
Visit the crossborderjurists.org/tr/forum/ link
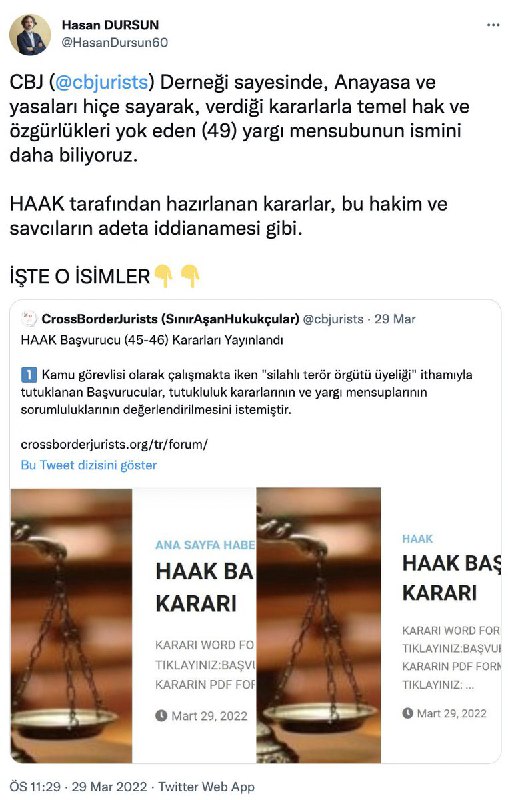(x=114, y=444)
